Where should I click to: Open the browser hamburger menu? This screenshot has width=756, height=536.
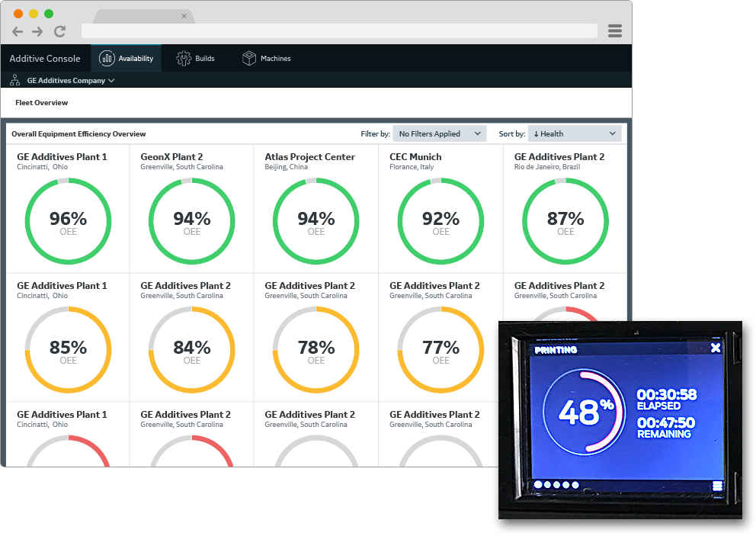[615, 30]
